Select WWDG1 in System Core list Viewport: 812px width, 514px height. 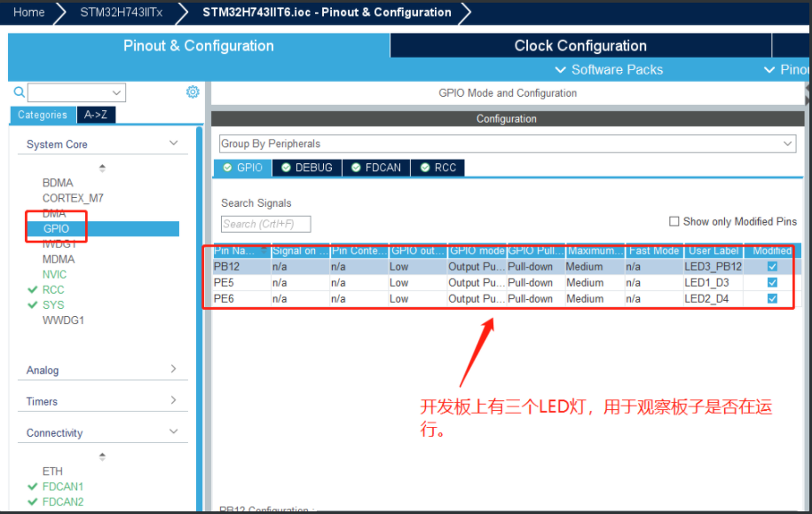[x=63, y=320]
